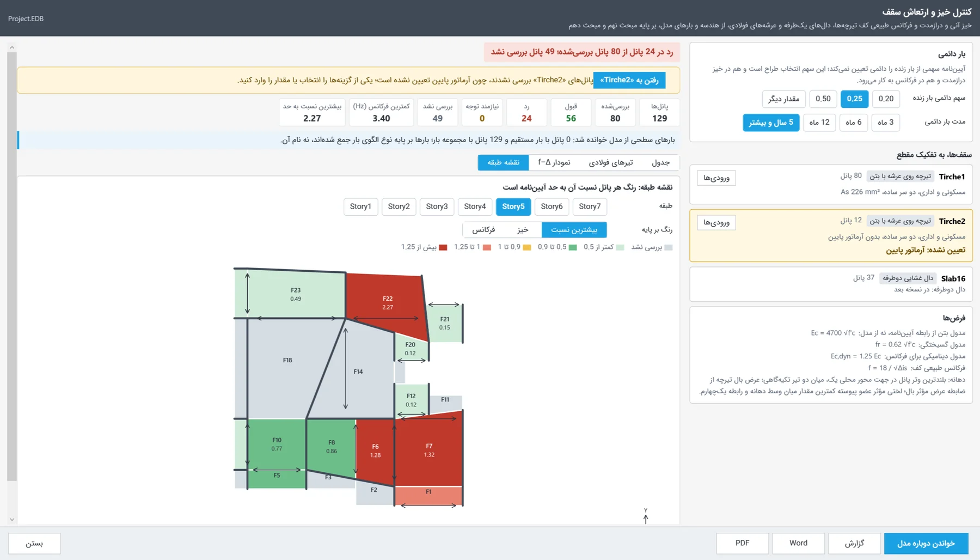
Task: Show Story1 floor map
Action: [360, 206]
